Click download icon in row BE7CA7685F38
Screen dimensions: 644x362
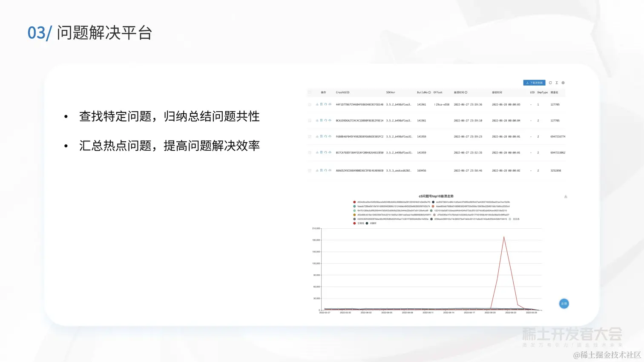pos(317,152)
